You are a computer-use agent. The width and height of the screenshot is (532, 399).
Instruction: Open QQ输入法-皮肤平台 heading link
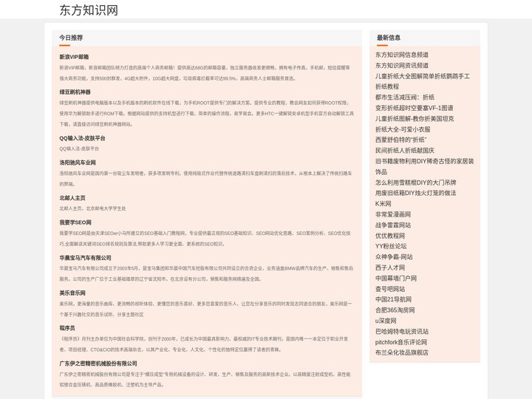(82, 138)
